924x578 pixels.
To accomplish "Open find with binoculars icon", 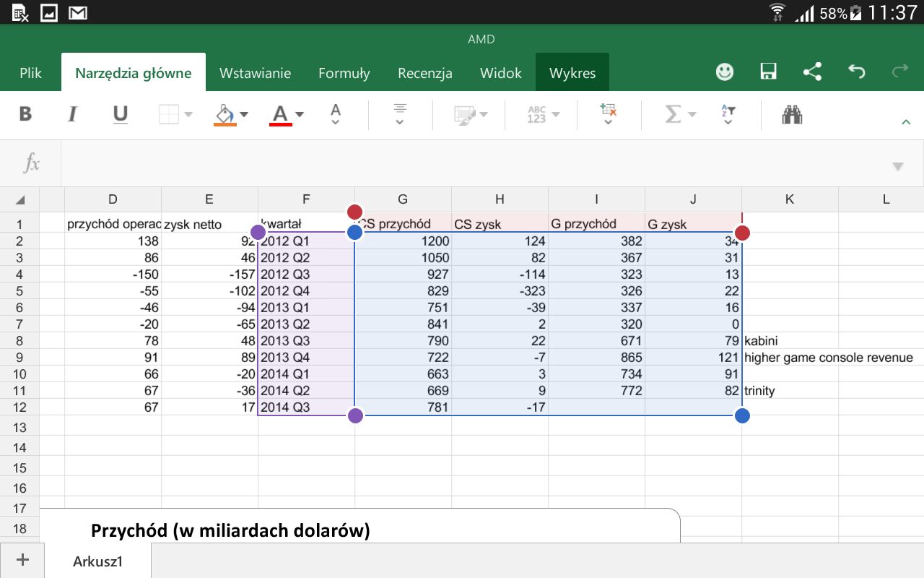I will 792,114.
